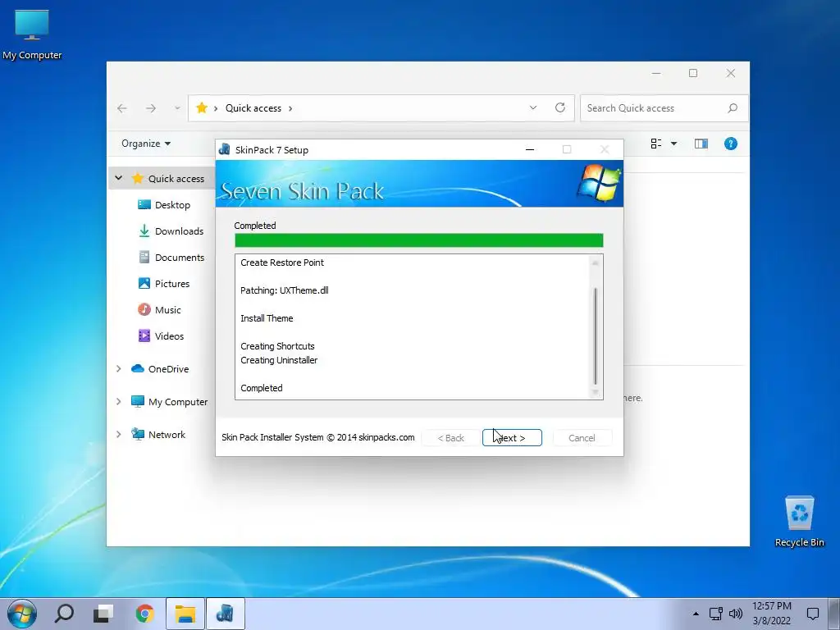Image resolution: width=840 pixels, height=630 pixels.
Task: Expand the OneDrive tree node
Action: coord(118,368)
